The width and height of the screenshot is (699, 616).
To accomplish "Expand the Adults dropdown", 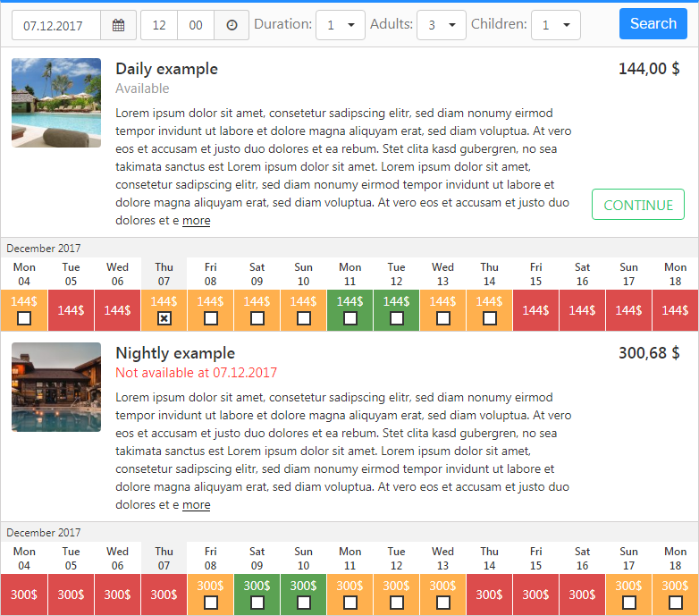I will tap(442, 25).
